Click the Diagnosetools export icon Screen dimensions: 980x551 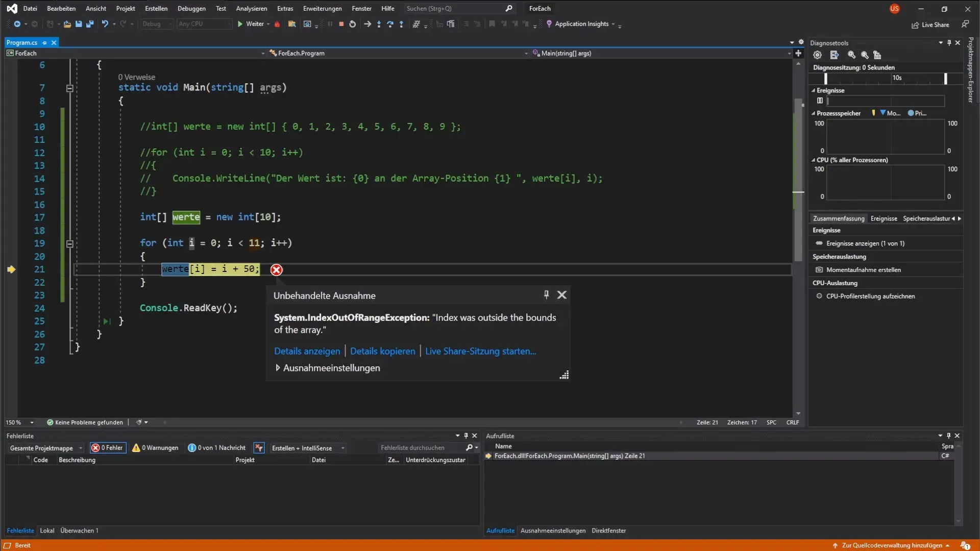(x=834, y=55)
